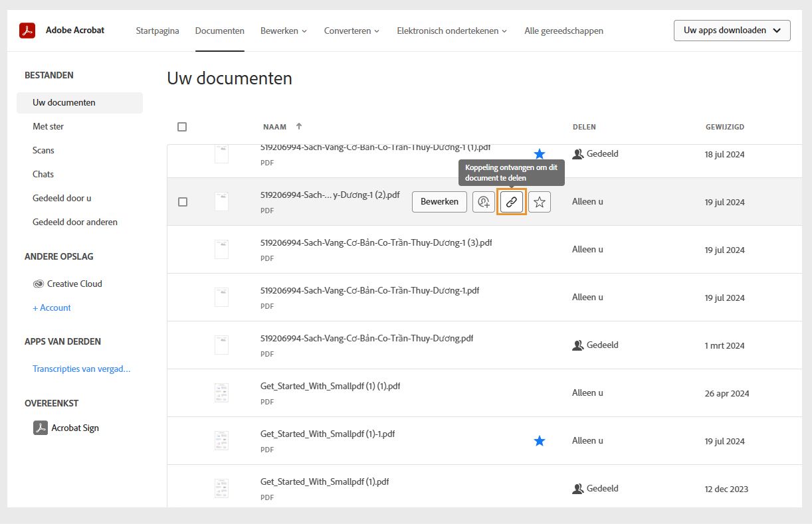Screen dimensions: 812x524
Task: Toggle the select-all checkbox above the file list
Action: (182, 126)
